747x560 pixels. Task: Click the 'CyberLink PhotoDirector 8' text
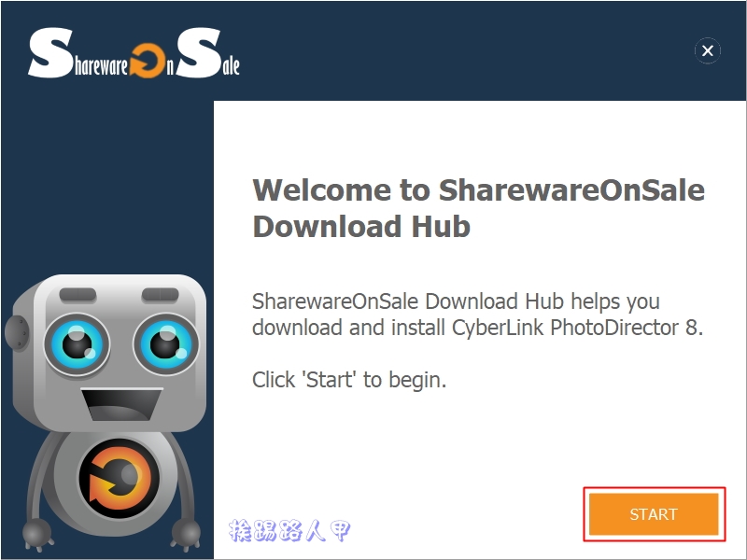[575, 328]
